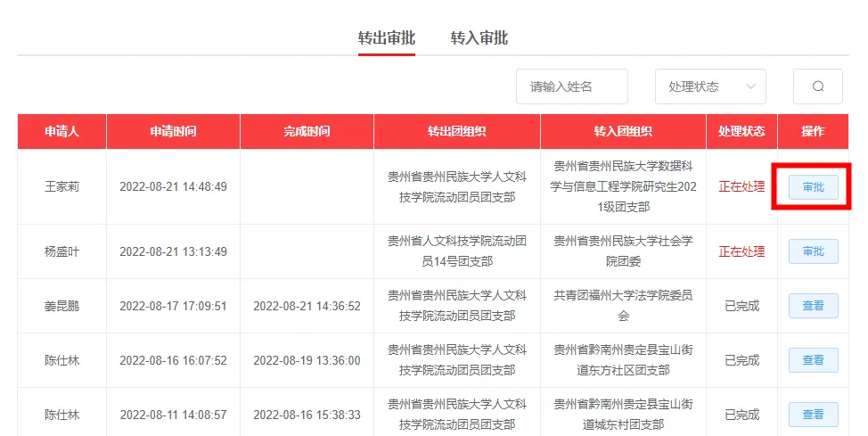The height and width of the screenshot is (436, 868).
Task: Click 贵州省人文科技学院流动团员14号团支部 cell
Action: (x=456, y=251)
